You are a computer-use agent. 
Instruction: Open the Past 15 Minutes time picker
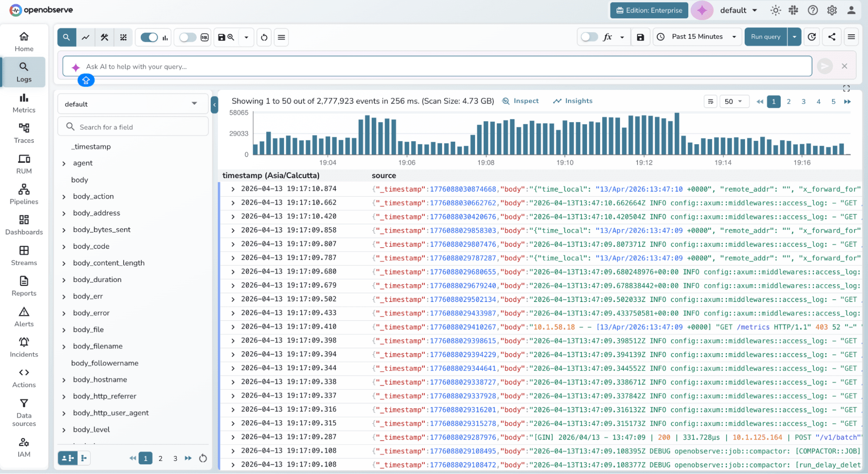697,37
